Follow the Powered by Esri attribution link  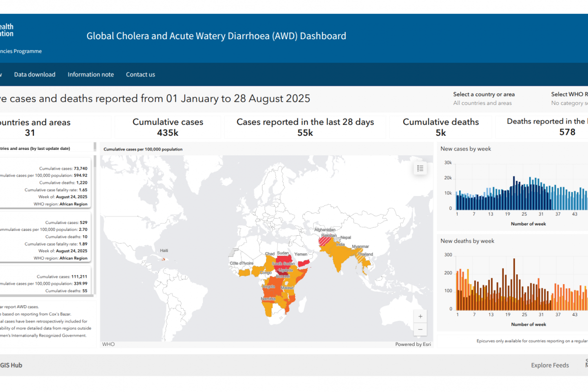point(413,344)
